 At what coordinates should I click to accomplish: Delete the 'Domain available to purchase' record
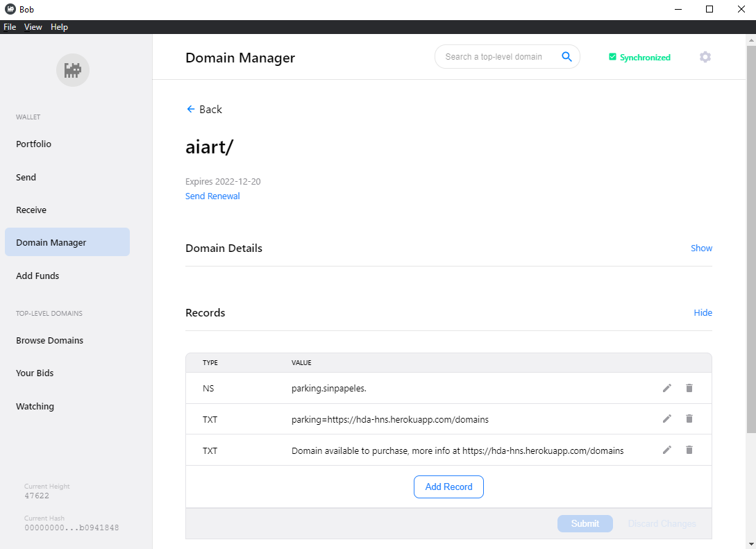(689, 450)
